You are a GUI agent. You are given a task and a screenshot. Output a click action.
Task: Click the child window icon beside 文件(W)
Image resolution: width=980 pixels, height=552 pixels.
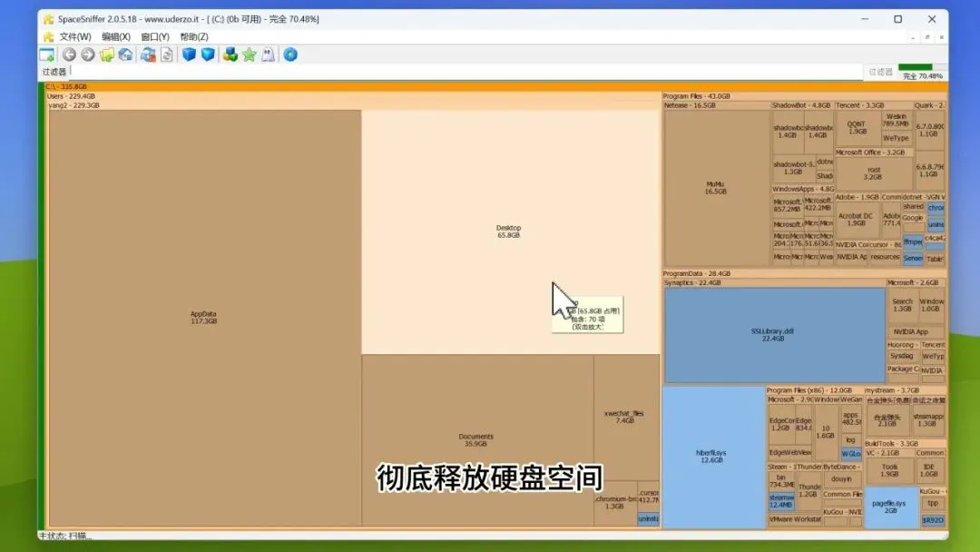coord(48,37)
